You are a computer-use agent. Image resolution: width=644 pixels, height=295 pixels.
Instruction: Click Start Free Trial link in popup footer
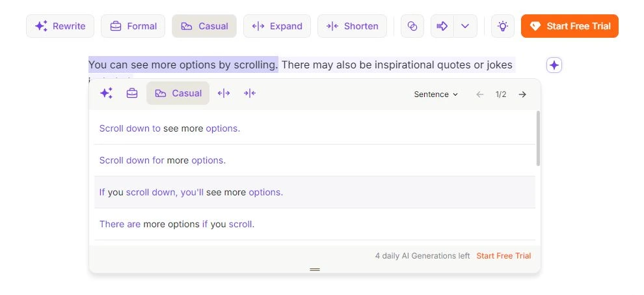coord(503,256)
